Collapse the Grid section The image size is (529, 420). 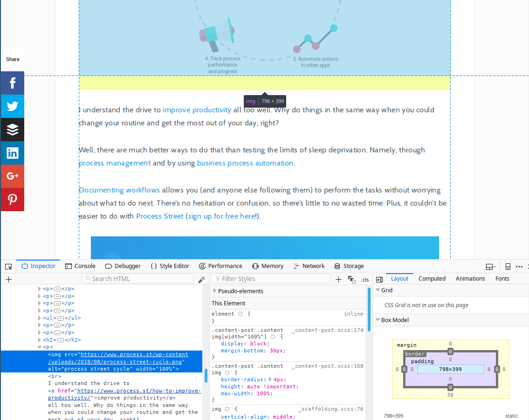[x=378, y=290]
